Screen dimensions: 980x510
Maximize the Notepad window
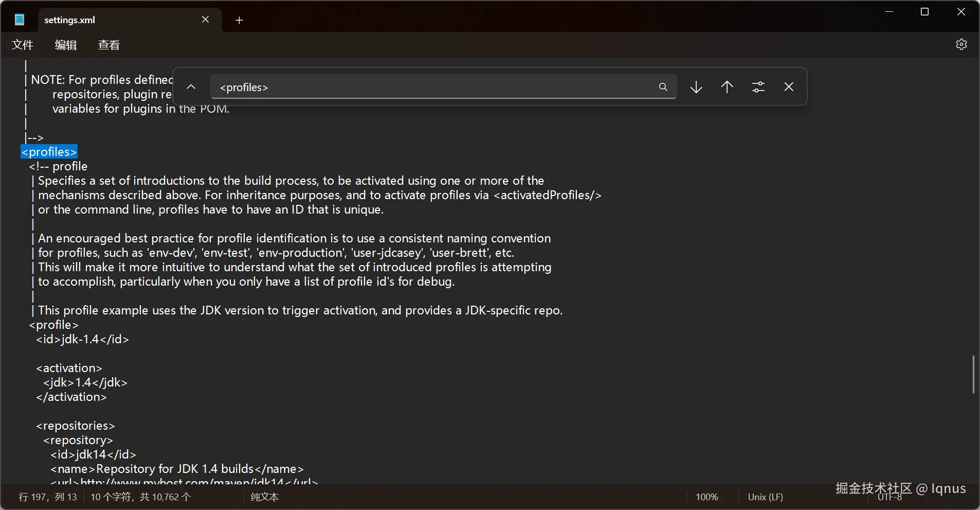tap(924, 12)
